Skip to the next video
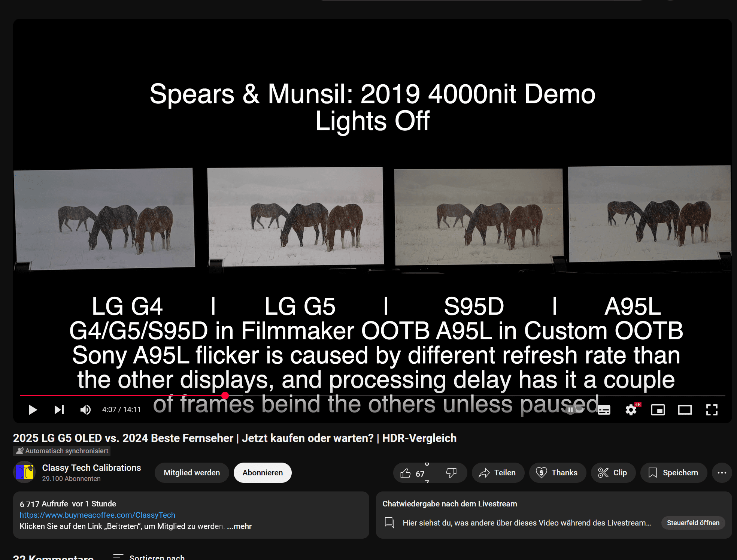This screenshot has height=560, width=737. (x=59, y=410)
